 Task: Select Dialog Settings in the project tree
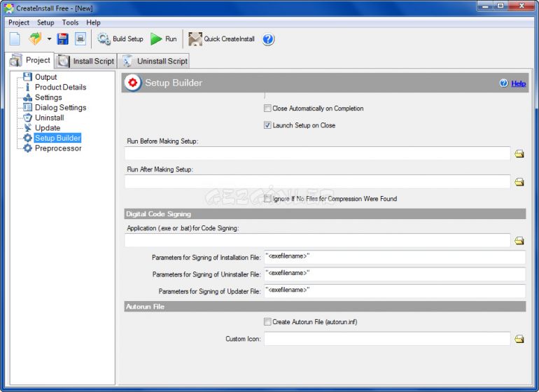coord(60,108)
